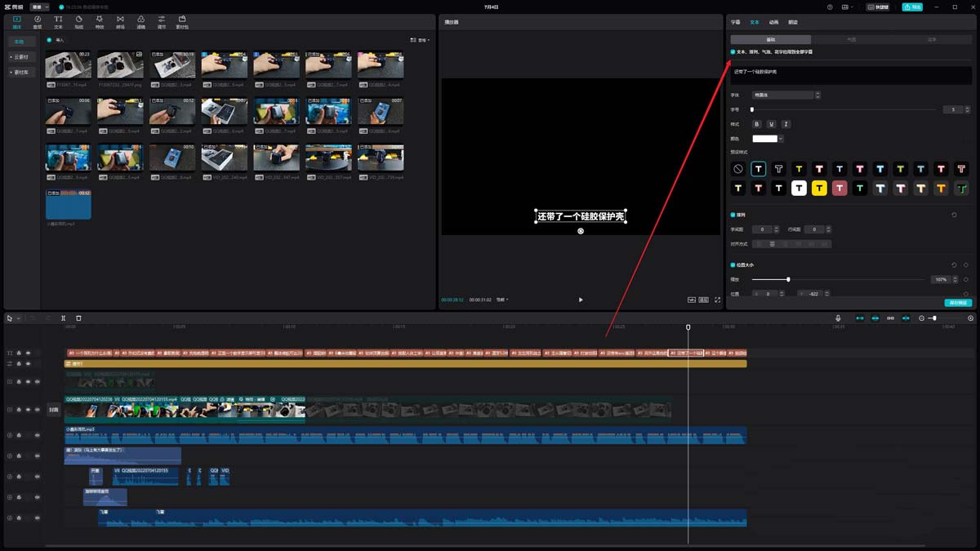
Task: Hide the subtitle track with eye icon
Action: coord(28,353)
